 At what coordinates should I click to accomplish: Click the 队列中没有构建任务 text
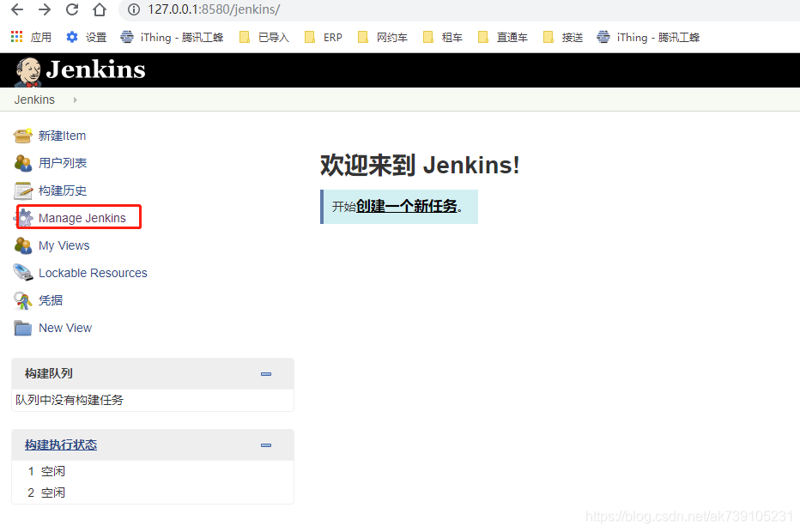(70, 400)
